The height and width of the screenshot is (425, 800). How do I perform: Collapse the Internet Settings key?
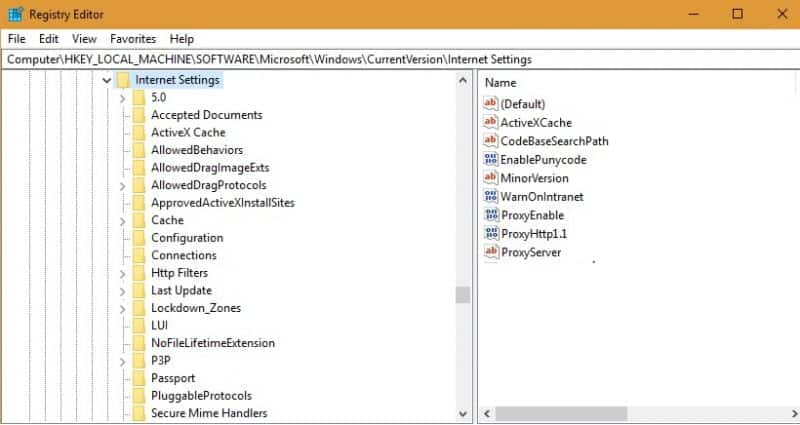[107, 80]
